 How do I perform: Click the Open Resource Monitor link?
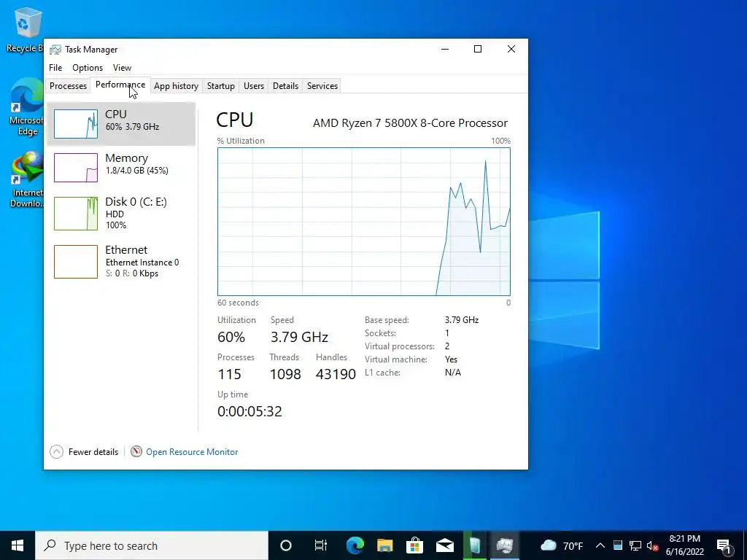(x=192, y=452)
